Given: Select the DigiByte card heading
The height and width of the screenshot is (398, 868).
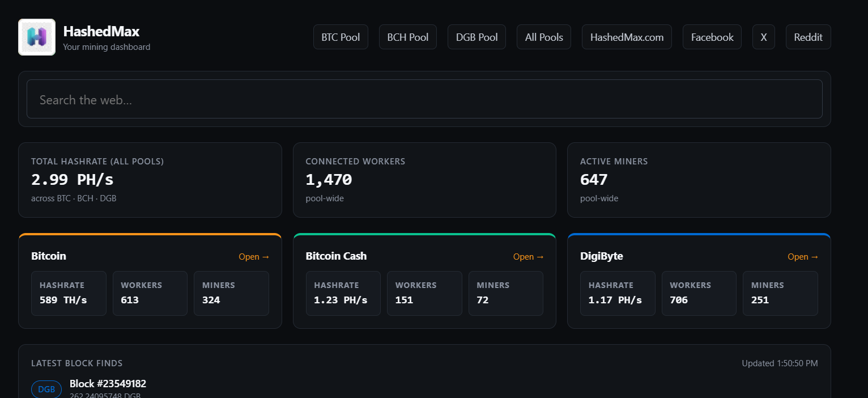Looking at the screenshot, I should [x=602, y=256].
